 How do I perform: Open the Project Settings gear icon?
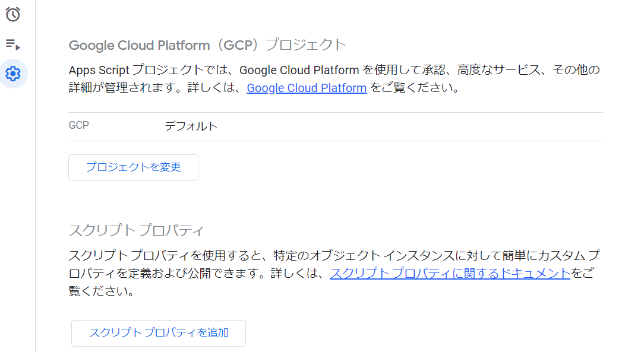pyautogui.click(x=13, y=74)
